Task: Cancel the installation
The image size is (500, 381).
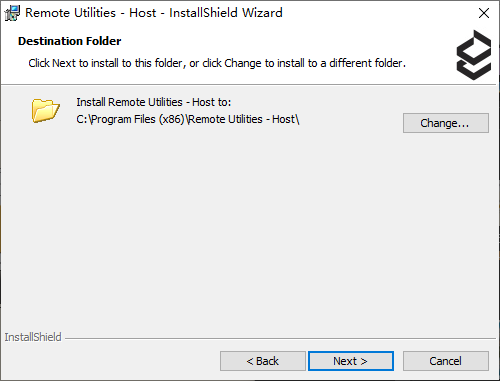Action: 446,361
